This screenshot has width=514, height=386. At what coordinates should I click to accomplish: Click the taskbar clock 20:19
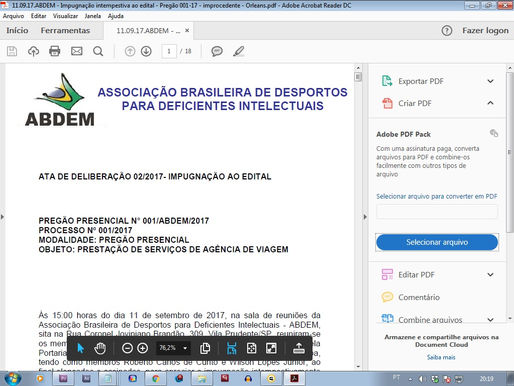tap(487, 379)
